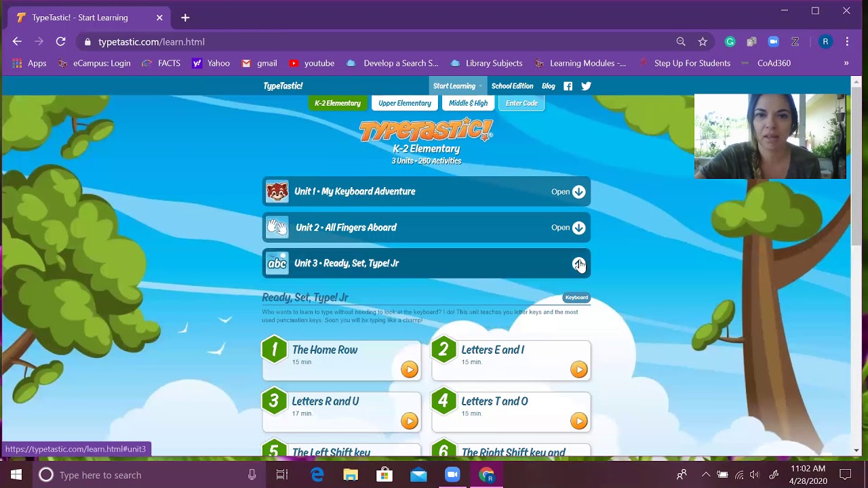Open Library Subjects bookmark
This screenshot has height=488, width=868.
coord(486,63)
